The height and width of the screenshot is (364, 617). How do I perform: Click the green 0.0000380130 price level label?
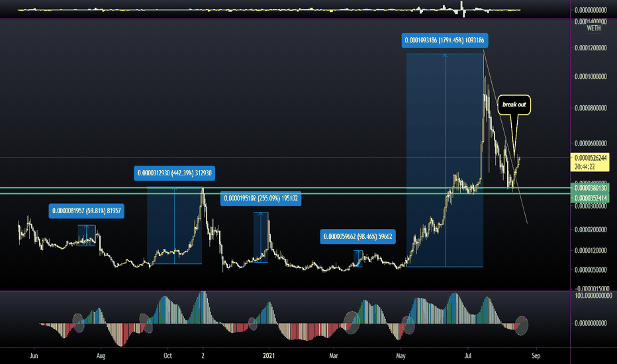click(x=591, y=188)
